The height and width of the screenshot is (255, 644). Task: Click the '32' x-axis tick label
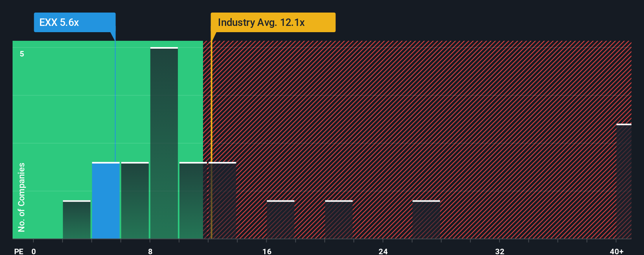point(499,251)
